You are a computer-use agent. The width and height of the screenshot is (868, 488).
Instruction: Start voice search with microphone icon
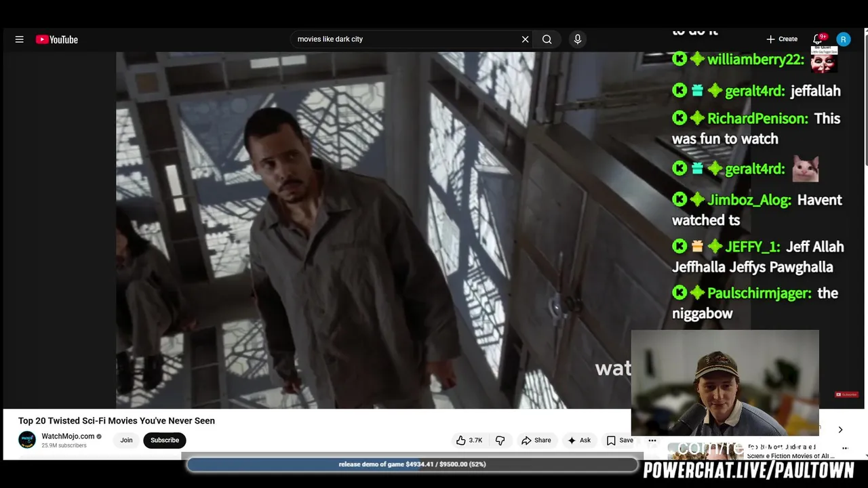pyautogui.click(x=578, y=39)
